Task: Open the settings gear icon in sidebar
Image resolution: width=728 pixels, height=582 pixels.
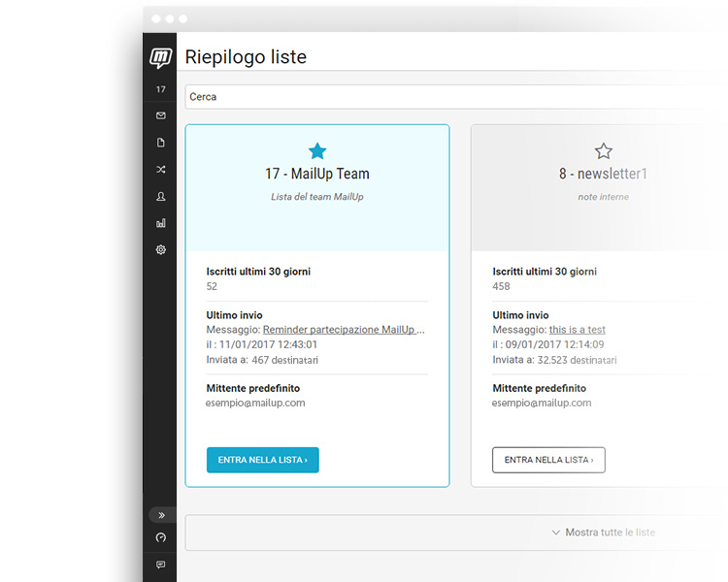Action: click(x=161, y=250)
